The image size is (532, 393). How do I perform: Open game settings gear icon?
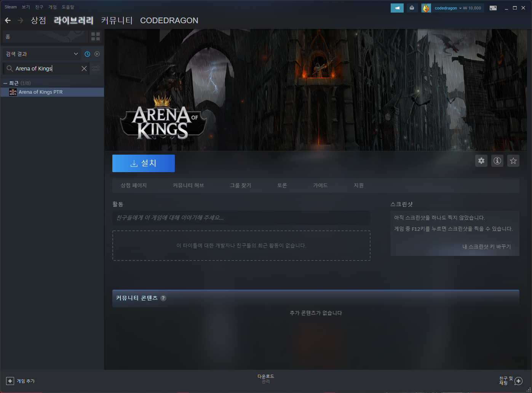481,161
